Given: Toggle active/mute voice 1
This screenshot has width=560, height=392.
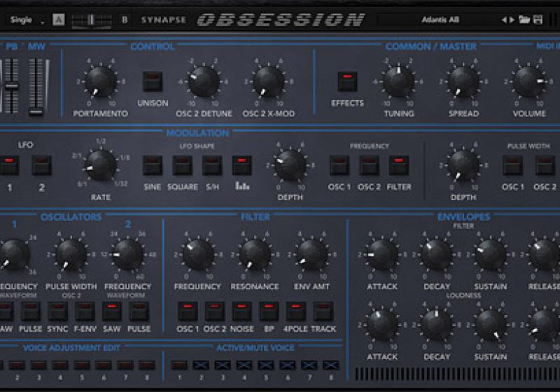Looking at the screenshot, I should tap(179, 365).
